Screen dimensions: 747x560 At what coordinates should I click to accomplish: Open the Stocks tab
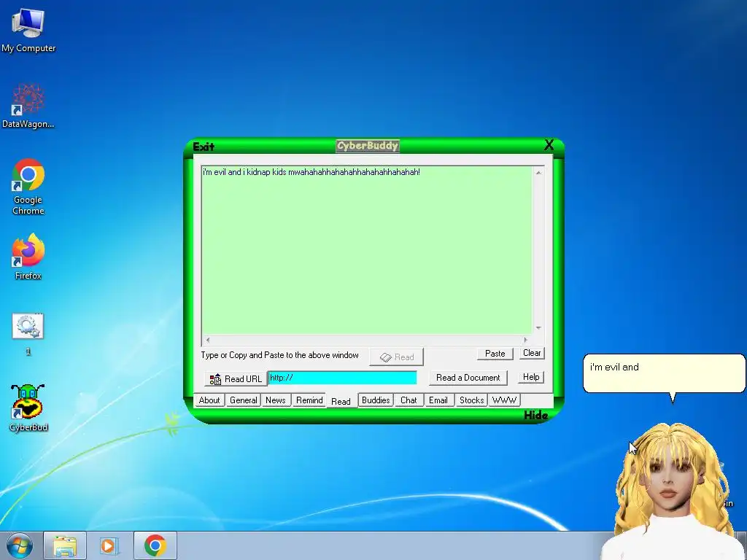click(x=472, y=400)
